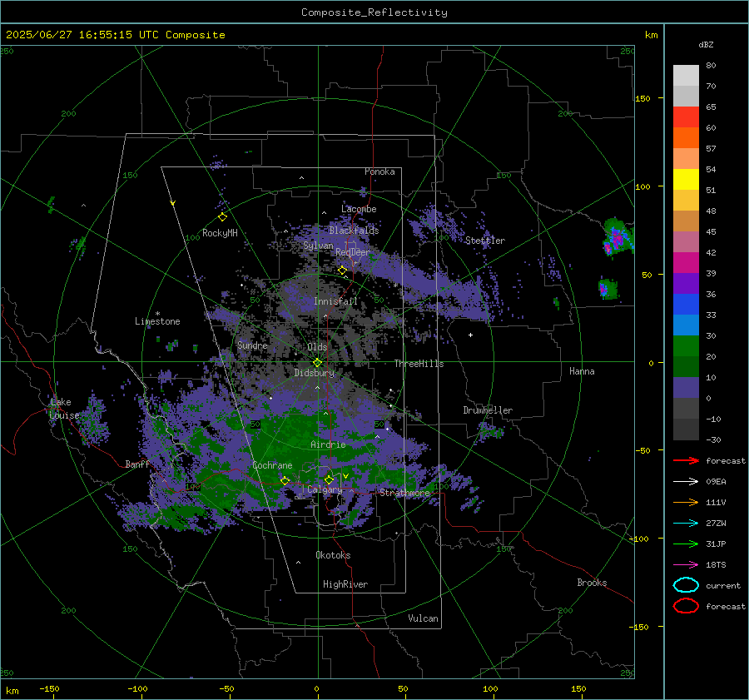The width and height of the screenshot is (749, 700).
Task: Click the Hanna town label
Action: tap(582, 371)
